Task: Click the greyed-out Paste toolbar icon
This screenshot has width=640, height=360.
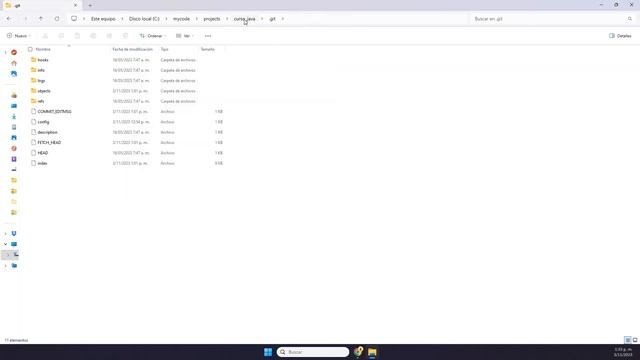Action: [x=77, y=36]
